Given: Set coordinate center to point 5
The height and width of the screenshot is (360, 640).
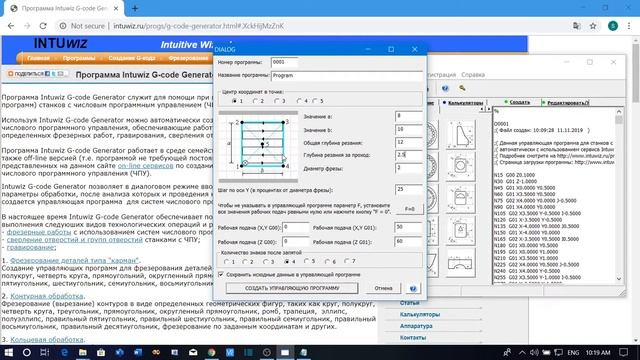Looking at the screenshot, I should click(315, 101).
